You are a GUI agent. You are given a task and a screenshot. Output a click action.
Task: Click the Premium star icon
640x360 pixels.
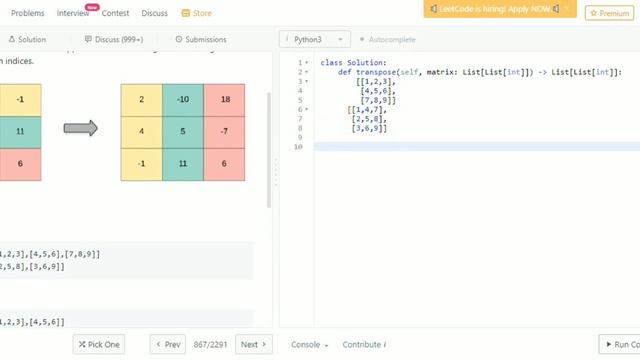pos(593,13)
